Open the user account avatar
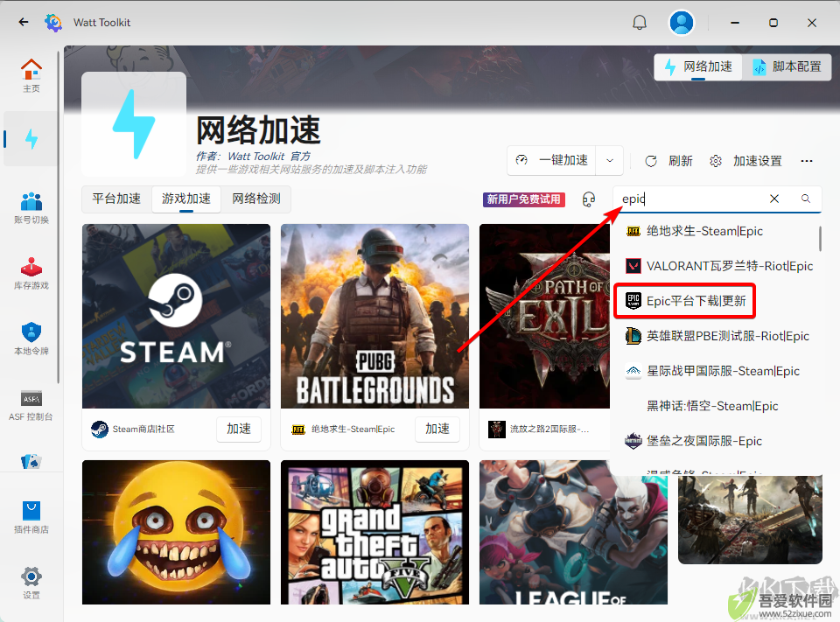The width and height of the screenshot is (840, 622). [682, 23]
